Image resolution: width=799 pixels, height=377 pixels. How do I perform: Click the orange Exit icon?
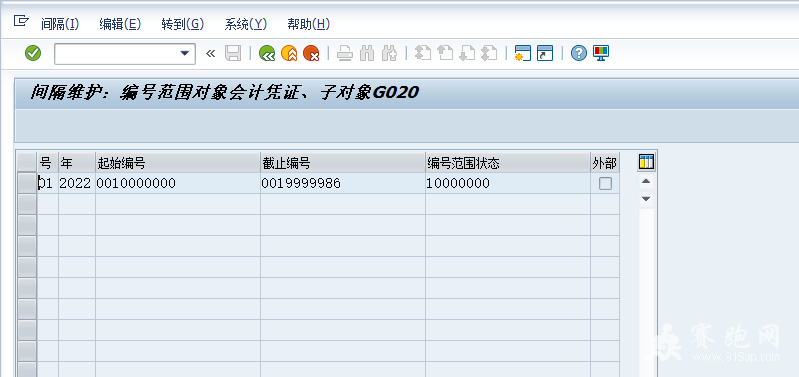pos(289,53)
